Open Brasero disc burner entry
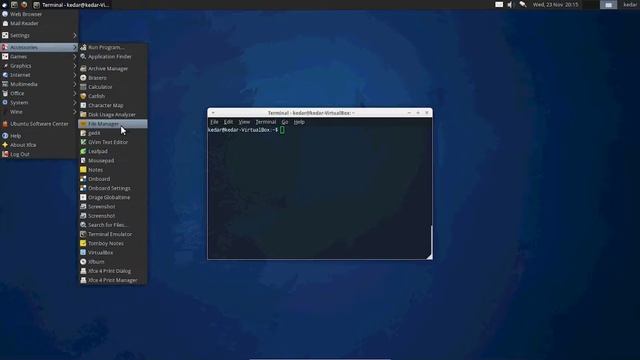 [x=113, y=78]
